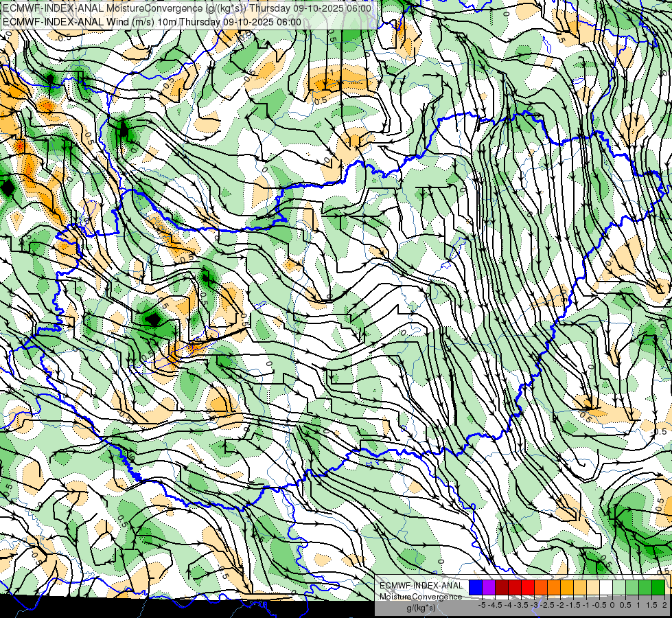Click the legend tick label -2.5

pyautogui.click(x=547, y=605)
